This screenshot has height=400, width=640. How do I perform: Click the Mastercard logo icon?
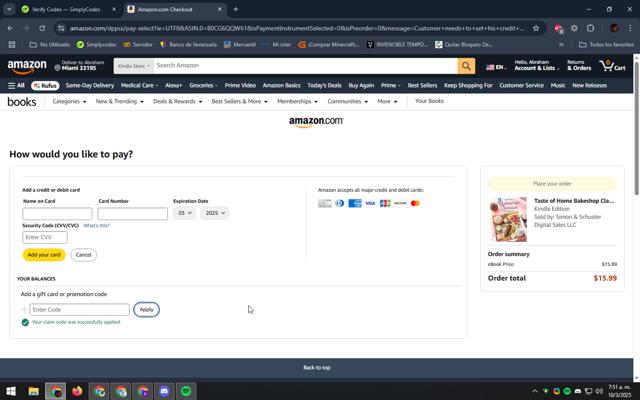click(x=415, y=203)
